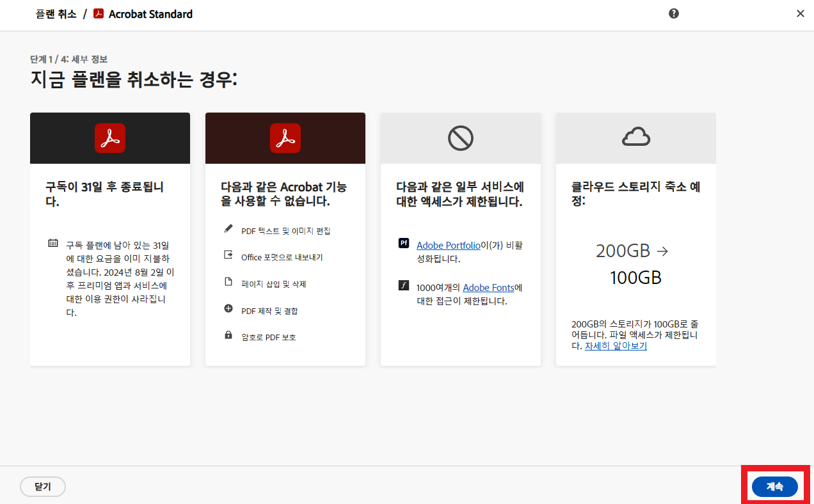Screen dimensions: 814x504
Task: Click the 200GB storage value
Action: pyautogui.click(x=625, y=251)
